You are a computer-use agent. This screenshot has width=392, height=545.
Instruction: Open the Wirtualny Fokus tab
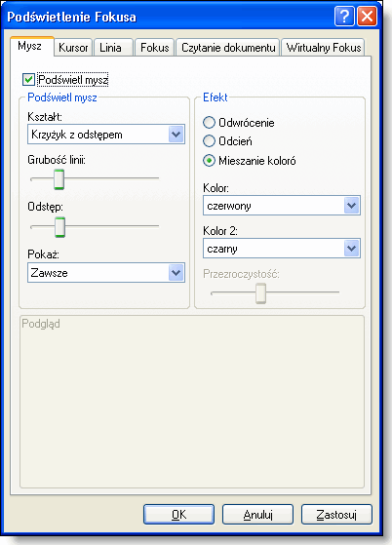(x=323, y=48)
